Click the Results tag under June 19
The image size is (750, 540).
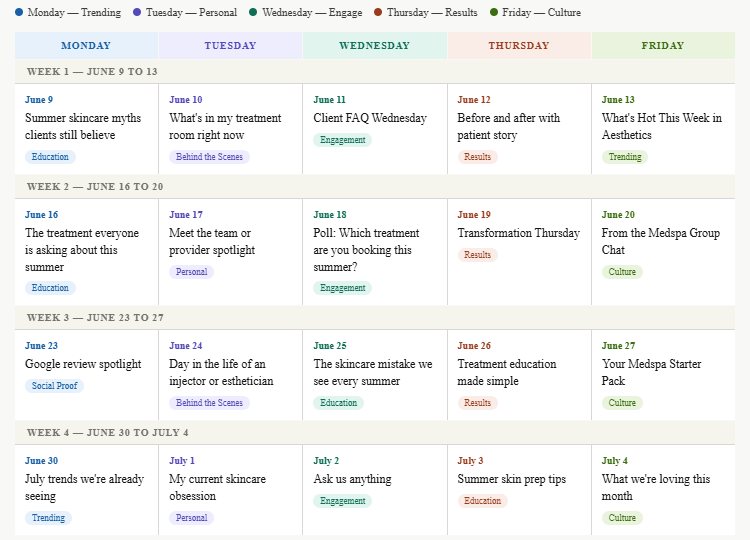477,255
